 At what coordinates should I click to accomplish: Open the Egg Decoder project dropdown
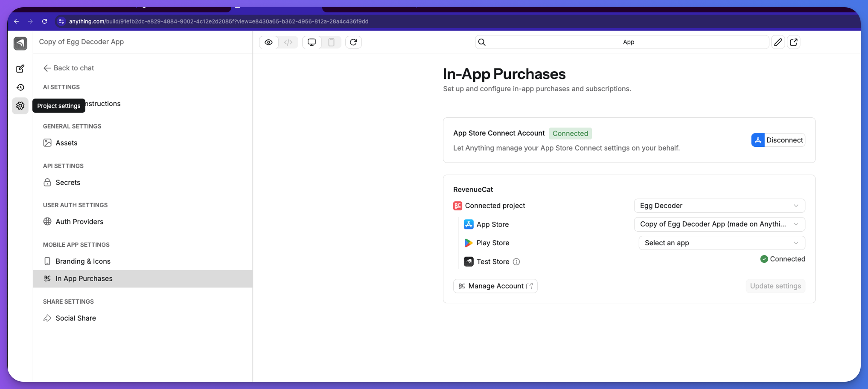[719, 206]
